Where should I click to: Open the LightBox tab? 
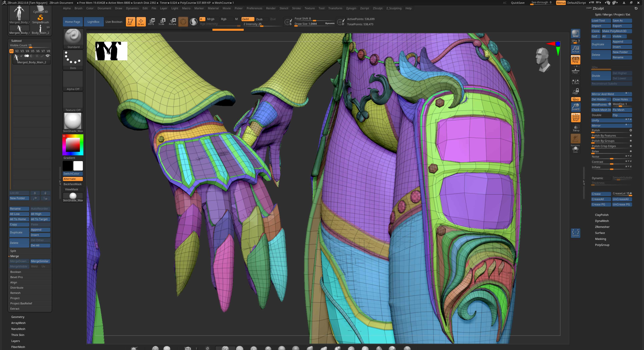(x=93, y=22)
